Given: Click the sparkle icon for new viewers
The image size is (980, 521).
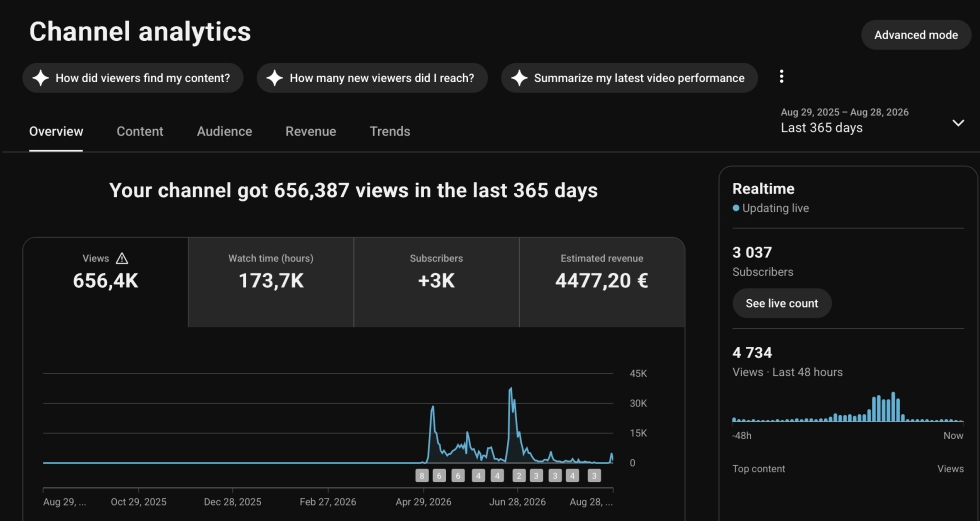Looking at the screenshot, I should click(x=274, y=78).
